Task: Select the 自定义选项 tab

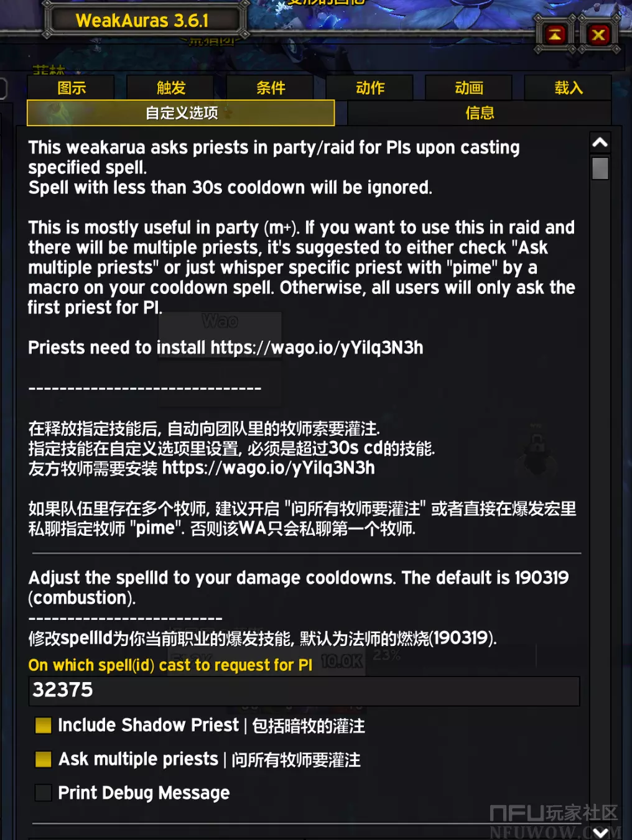Action: click(181, 113)
